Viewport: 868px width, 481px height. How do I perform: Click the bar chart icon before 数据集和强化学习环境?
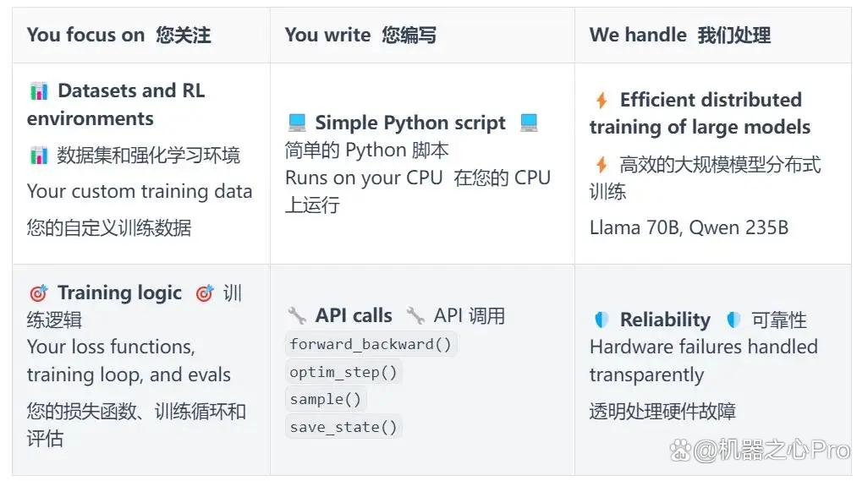(39, 156)
